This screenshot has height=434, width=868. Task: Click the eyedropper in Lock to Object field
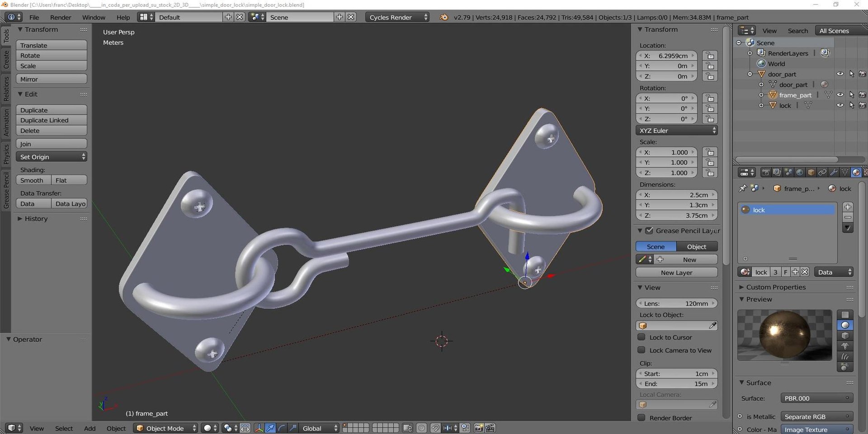712,325
